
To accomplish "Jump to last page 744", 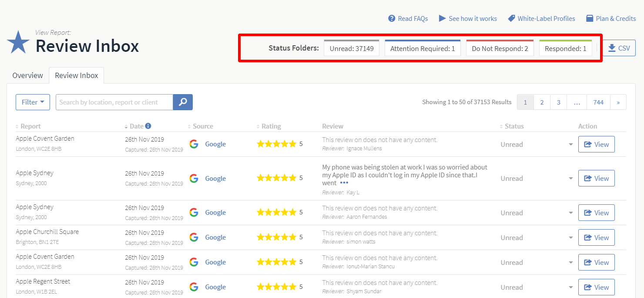I will [x=598, y=102].
